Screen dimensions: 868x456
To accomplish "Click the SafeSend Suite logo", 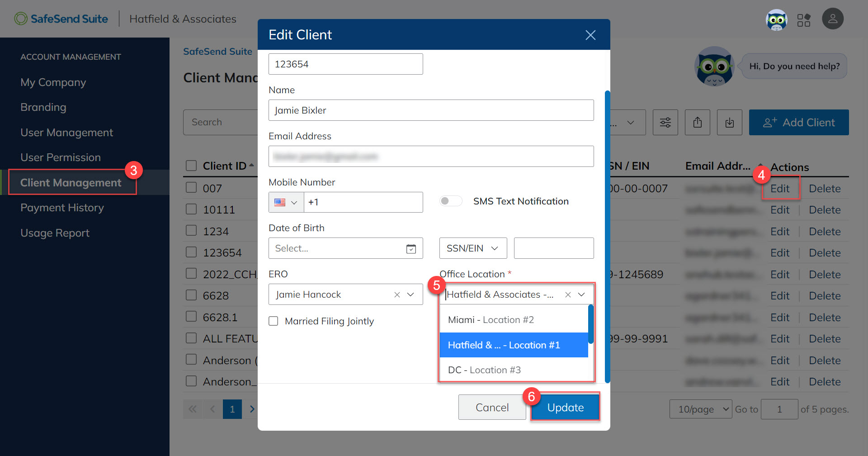I will tap(61, 19).
